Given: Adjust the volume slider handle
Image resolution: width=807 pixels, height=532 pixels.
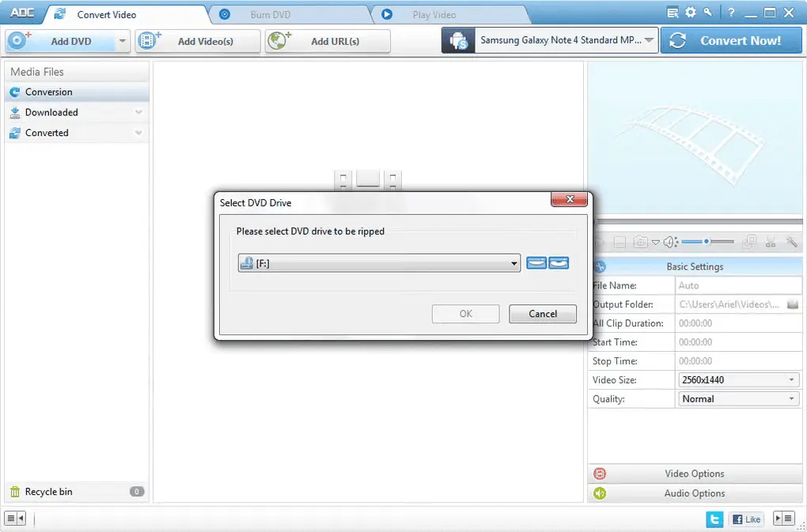Looking at the screenshot, I should pos(707,242).
